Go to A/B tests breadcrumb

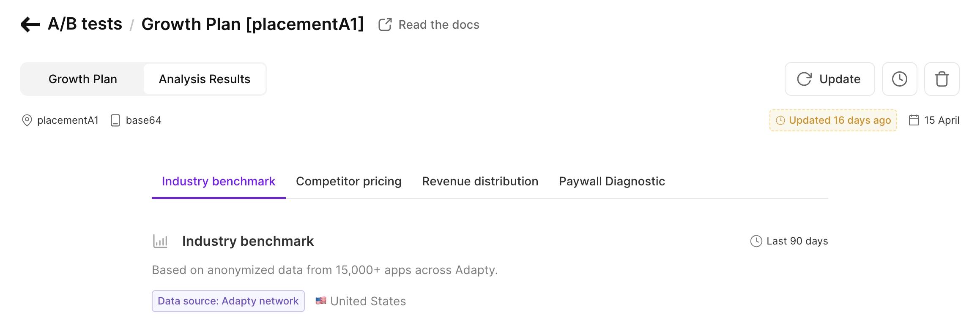point(85,24)
